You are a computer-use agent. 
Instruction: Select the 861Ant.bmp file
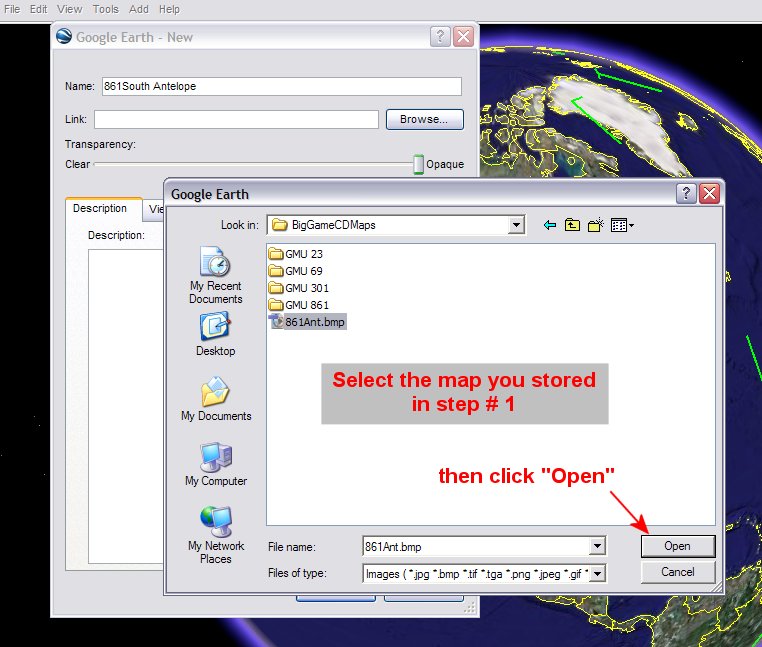pos(308,322)
